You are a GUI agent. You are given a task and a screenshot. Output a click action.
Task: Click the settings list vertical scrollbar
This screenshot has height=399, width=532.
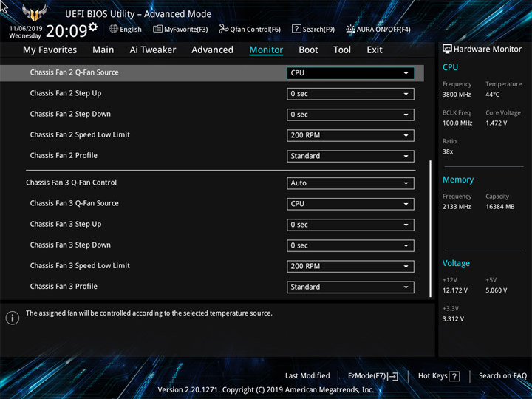tap(431, 229)
